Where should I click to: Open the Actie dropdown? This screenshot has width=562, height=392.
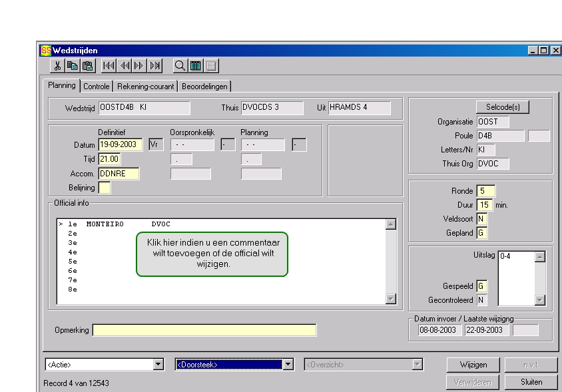158,364
